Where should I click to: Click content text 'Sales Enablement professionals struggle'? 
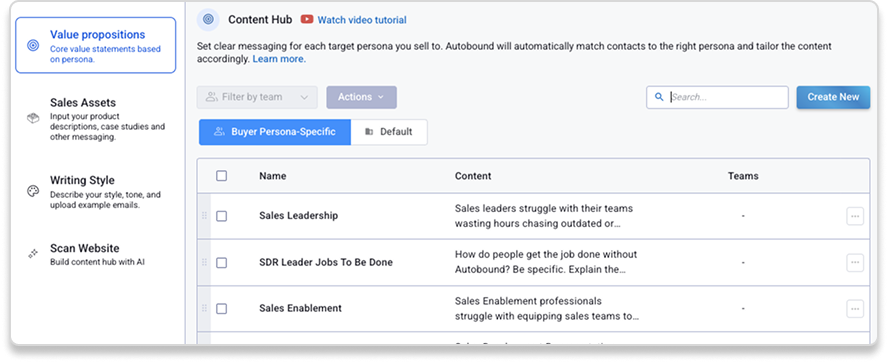tap(547, 308)
